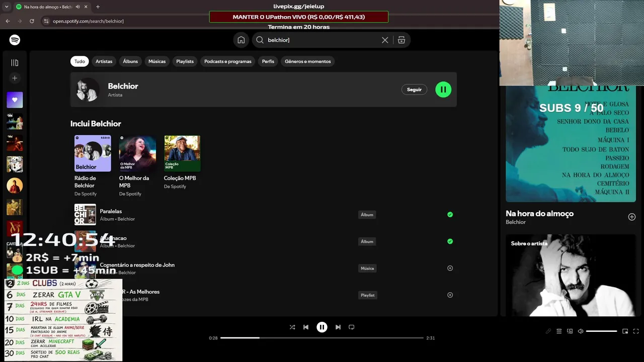The image size is (644, 362).
Task: Add Na hora do almoço to Liked Songs
Action: (x=632, y=217)
